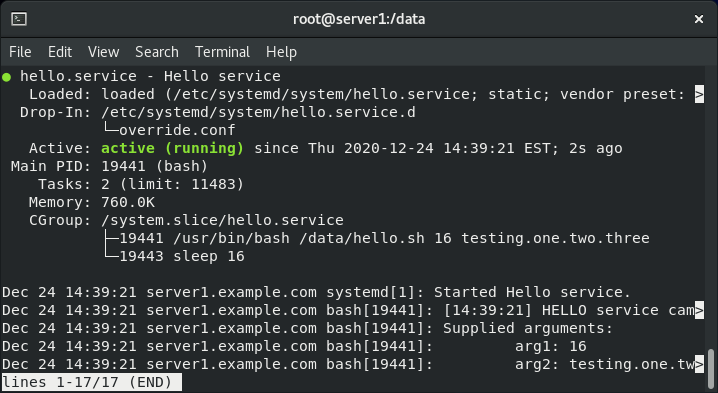Close the terminal window
This screenshot has width=718, height=393.
click(699, 19)
